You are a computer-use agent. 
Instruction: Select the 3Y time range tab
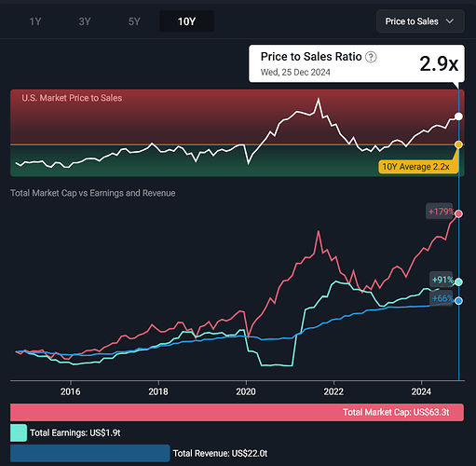(85, 21)
